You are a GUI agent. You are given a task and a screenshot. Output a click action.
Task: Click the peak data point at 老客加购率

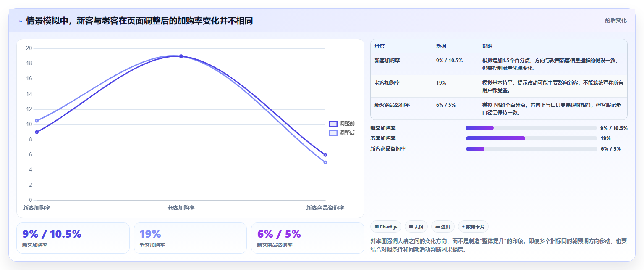coord(181,56)
